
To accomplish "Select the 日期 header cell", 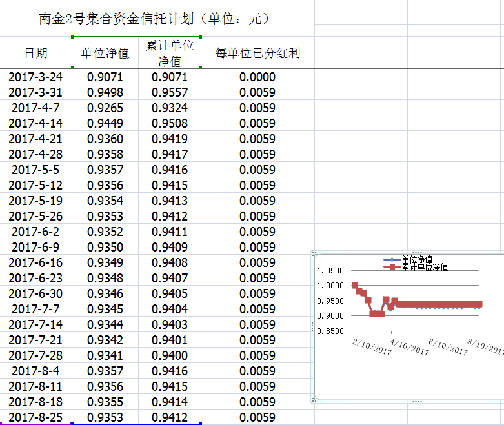I will pos(36,53).
